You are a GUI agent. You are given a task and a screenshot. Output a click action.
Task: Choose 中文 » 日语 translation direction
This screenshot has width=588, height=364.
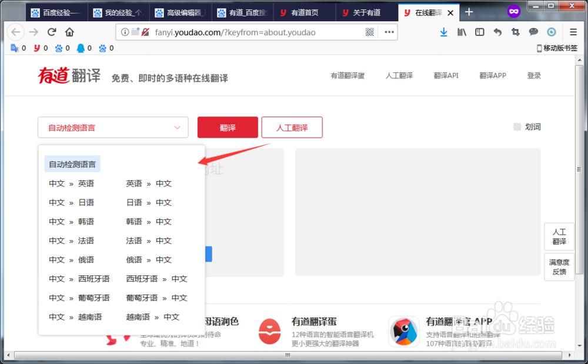click(x=71, y=203)
